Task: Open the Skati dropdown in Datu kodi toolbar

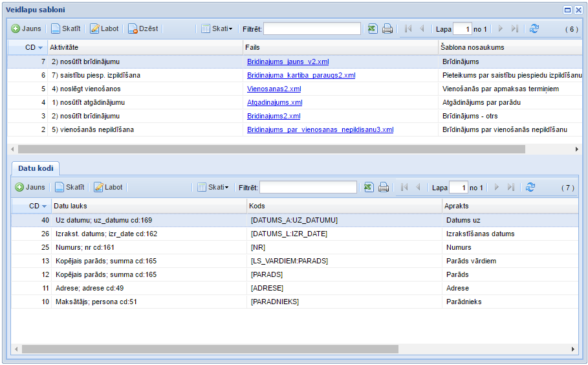Action: [212, 187]
